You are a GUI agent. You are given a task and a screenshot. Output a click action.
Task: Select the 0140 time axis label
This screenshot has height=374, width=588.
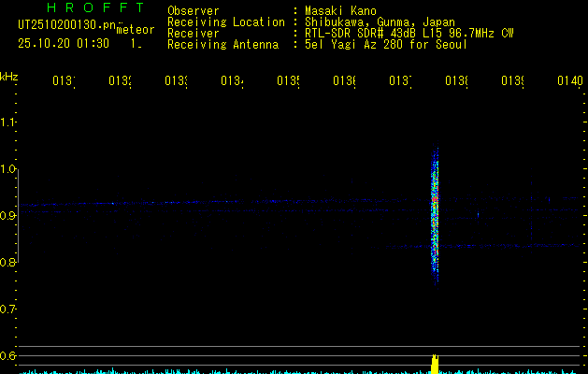point(569,81)
